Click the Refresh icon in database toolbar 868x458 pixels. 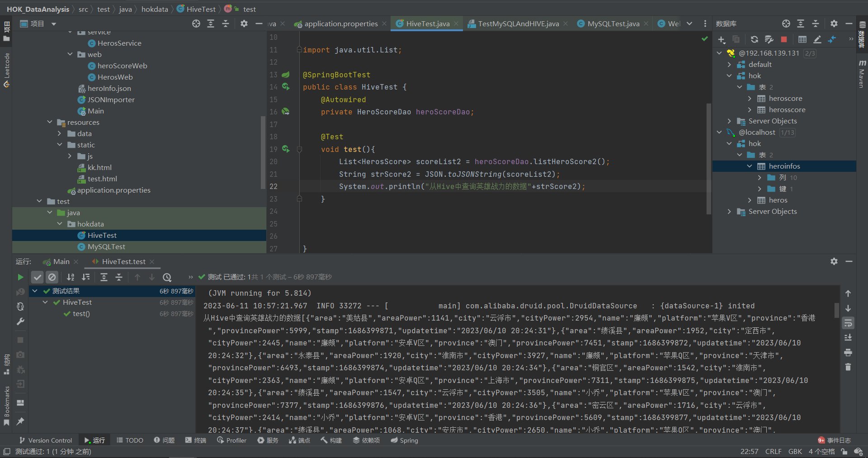click(x=754, y=39)
